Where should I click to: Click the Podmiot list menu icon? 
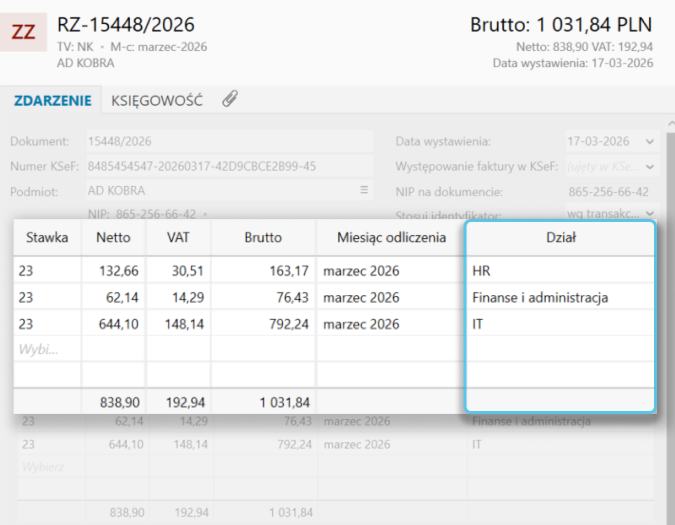coord(364,189)
